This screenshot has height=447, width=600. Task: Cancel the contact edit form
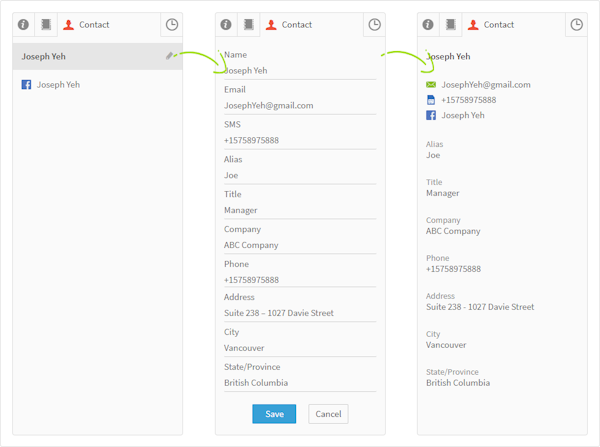point(328,414)
